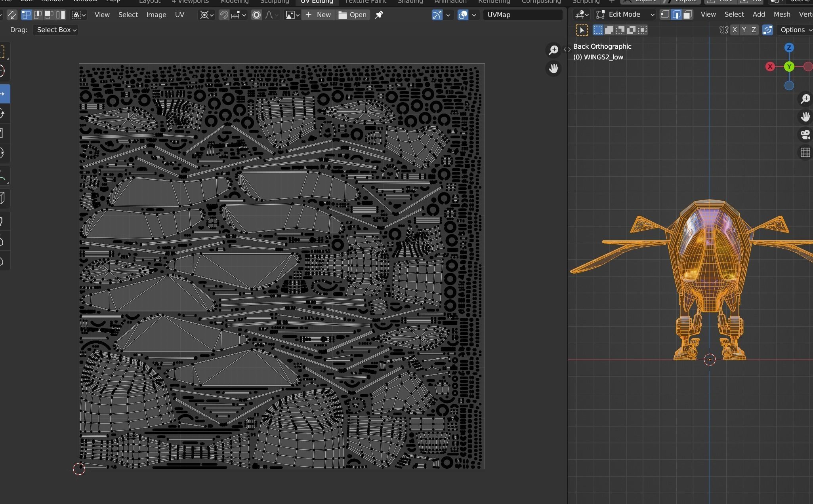This screenshot has height=504, width=813.
Task: Browse linked image dropdown
Action: (292, 15)
